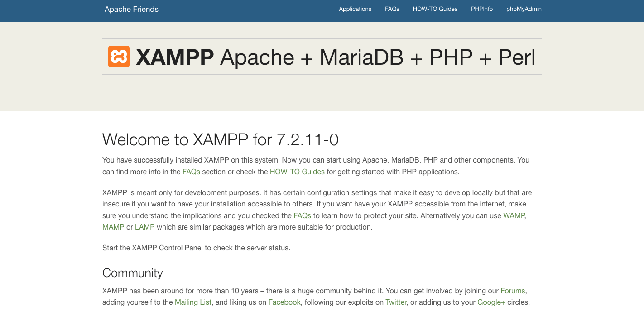This screenshot has height=316, width=644.
Task: Open the WAMP link
Action: coord(514,215)
